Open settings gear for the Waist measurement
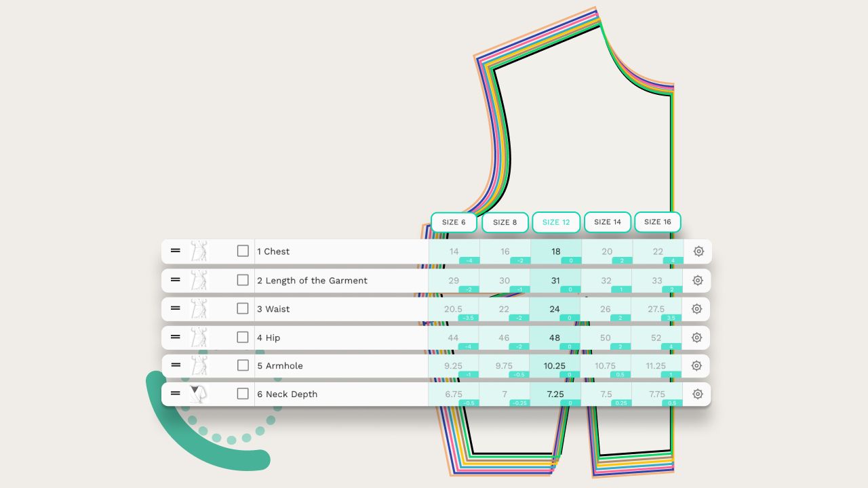Viewport: 868px width, 488px height. (x=696, y=308)
